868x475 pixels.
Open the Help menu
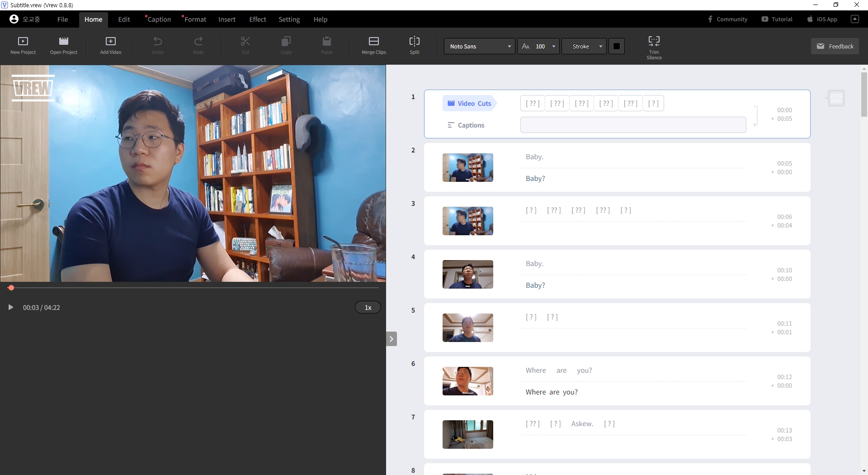(321, 19)
